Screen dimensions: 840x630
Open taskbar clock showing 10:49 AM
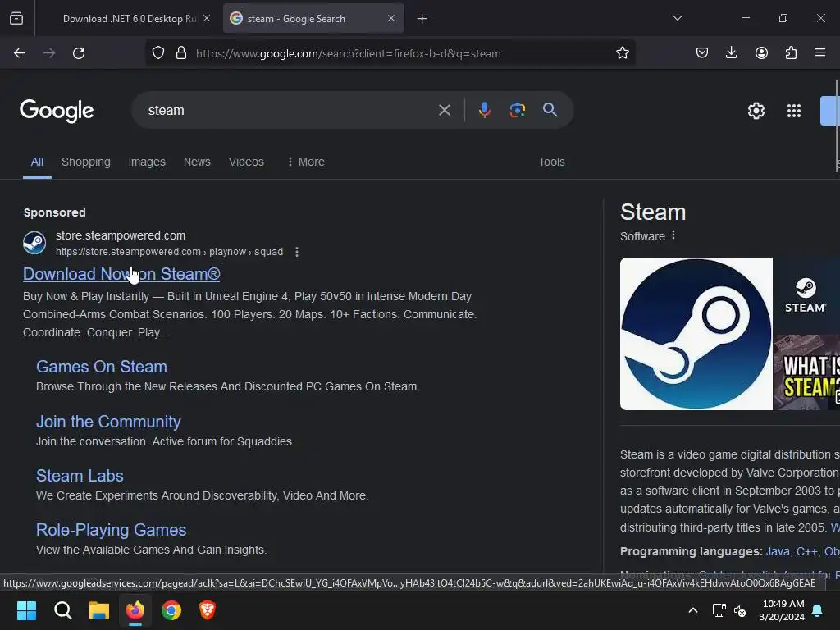point(782,610)
